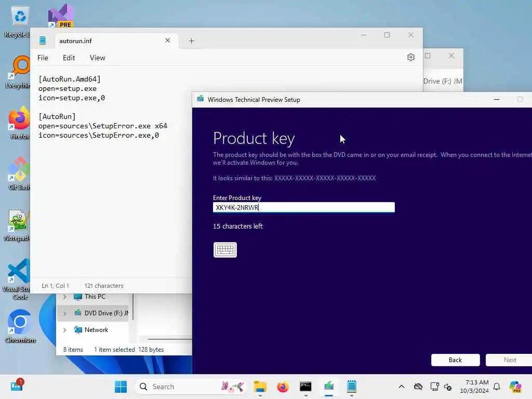Viewport: 532px width, 399px height.
Task: Click the taskbar Search box
Action: pos(190,387)
